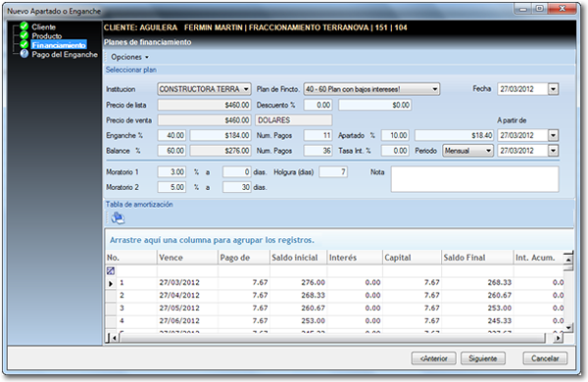Click the filter row icon under No. column
Image resolution: width=588 pixels, height=382 pixels.
(111, 270)
